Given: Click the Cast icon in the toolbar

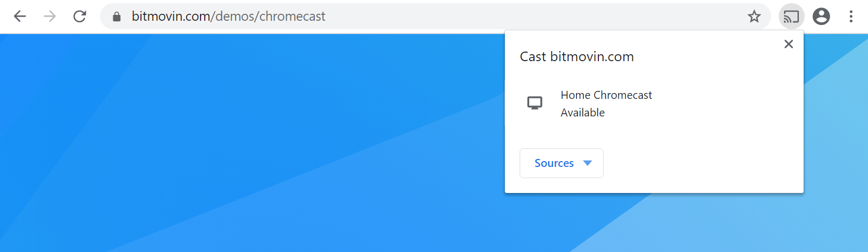Looking at the screenshot, I should click(791, 16).
